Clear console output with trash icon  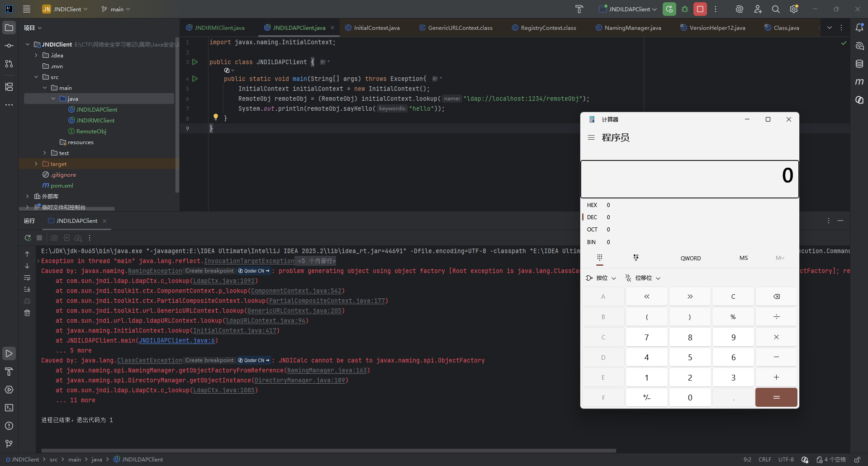tap(27, 313)
